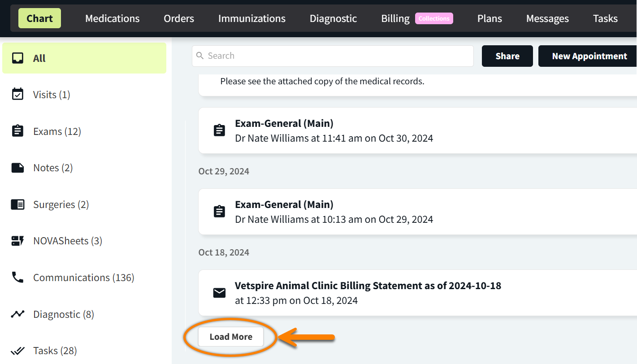The width and height of the screenshot is (637, 364).
Task: Go to the Billing tab
Action: coord(395,18)
